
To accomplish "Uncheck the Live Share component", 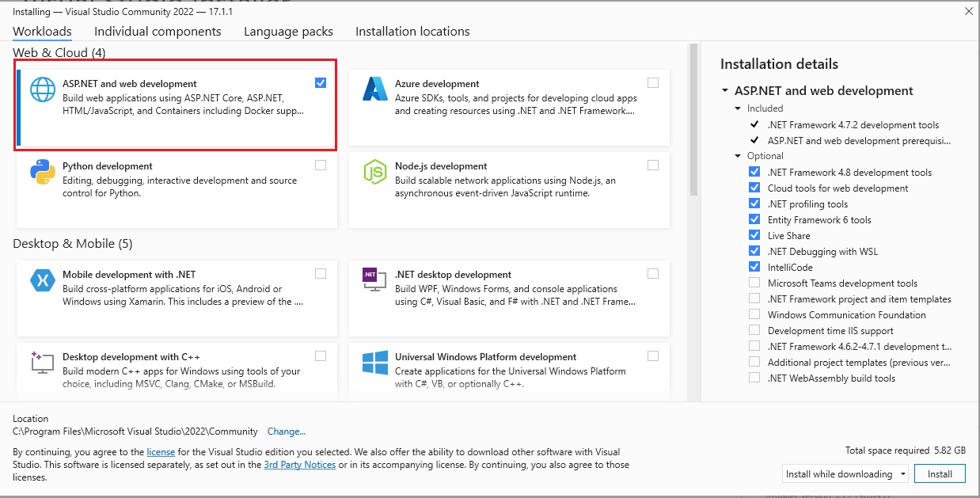I will 754,235.
